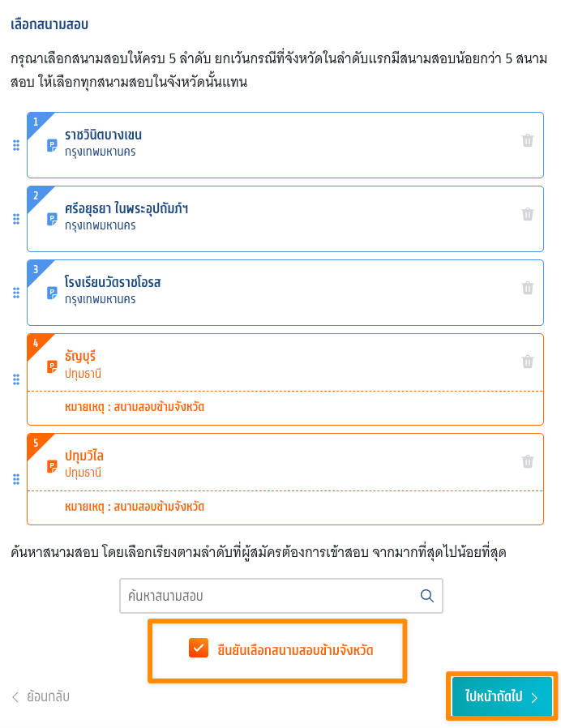Click the search magnifier icon

(x=426, y=596)
